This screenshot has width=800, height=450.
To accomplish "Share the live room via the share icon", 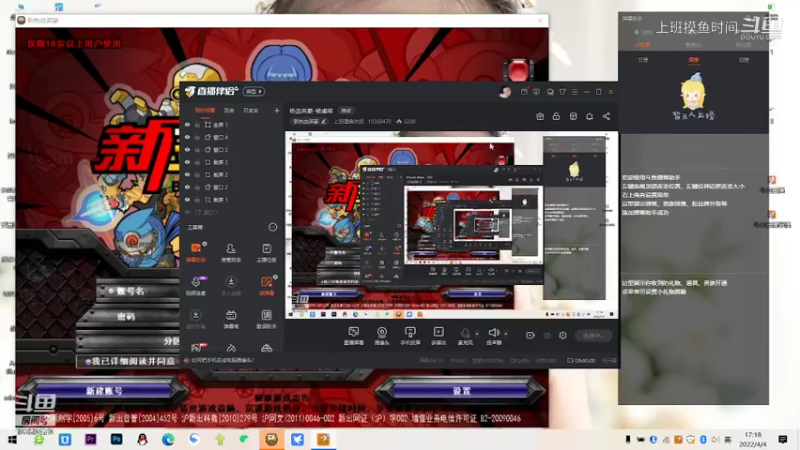I will [606, 116].
